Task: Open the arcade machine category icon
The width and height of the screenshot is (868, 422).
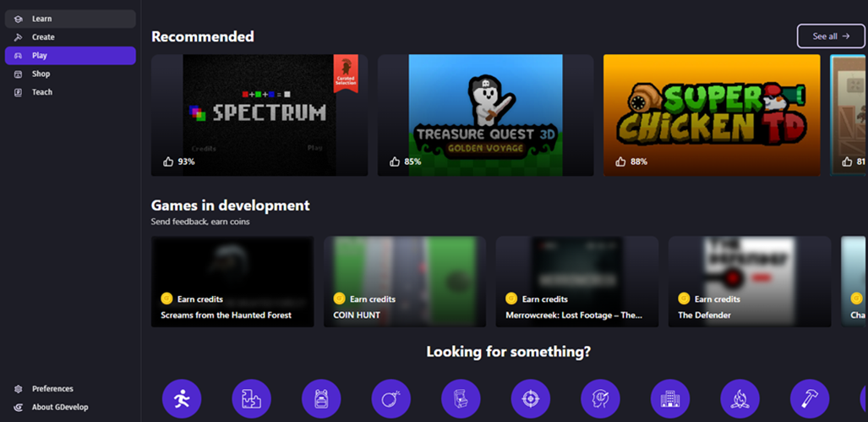Action: pos(461,398)
